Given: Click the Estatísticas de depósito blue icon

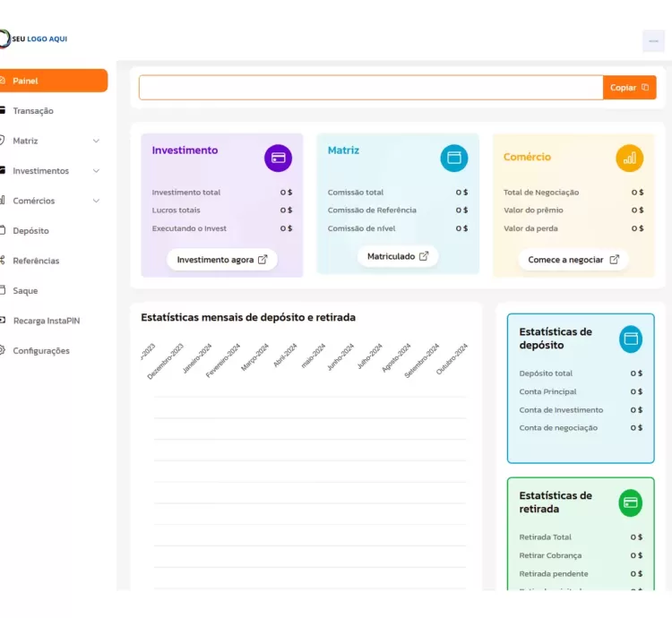Looking at the screenshot, I should pyautogui.click(x=631, y=339).
